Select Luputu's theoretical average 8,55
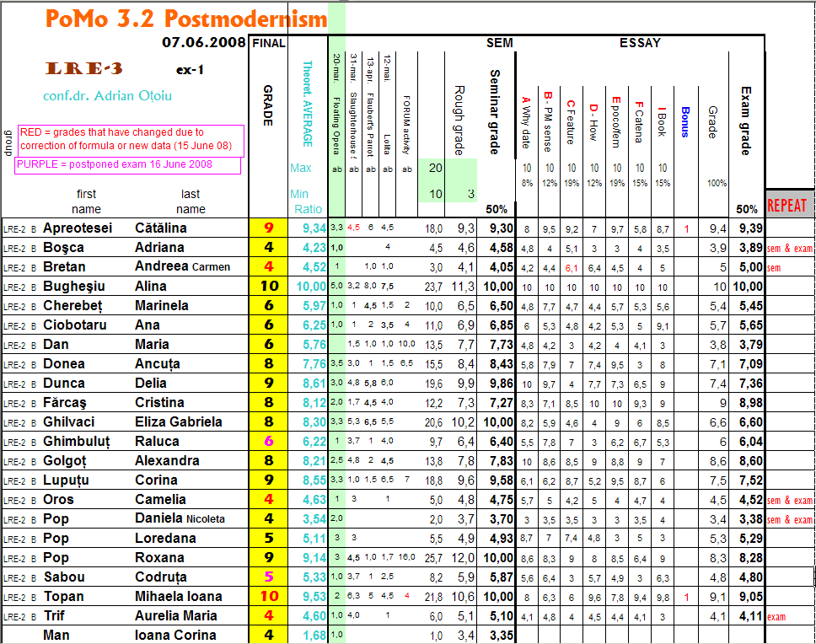This screenshot has width=816, height=644. pyautogui.click(x=314, y=480)
